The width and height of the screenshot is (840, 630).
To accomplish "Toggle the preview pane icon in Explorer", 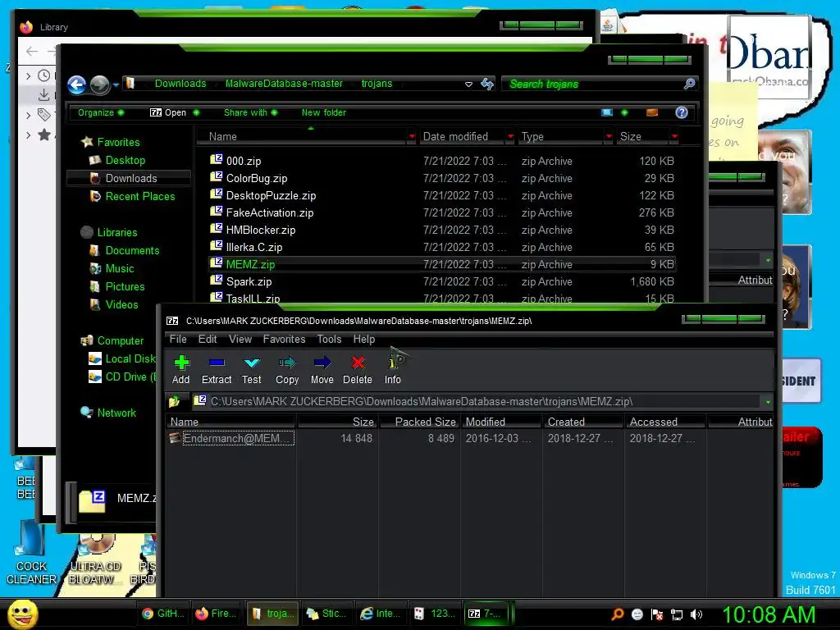I will [x=652, y=112].
